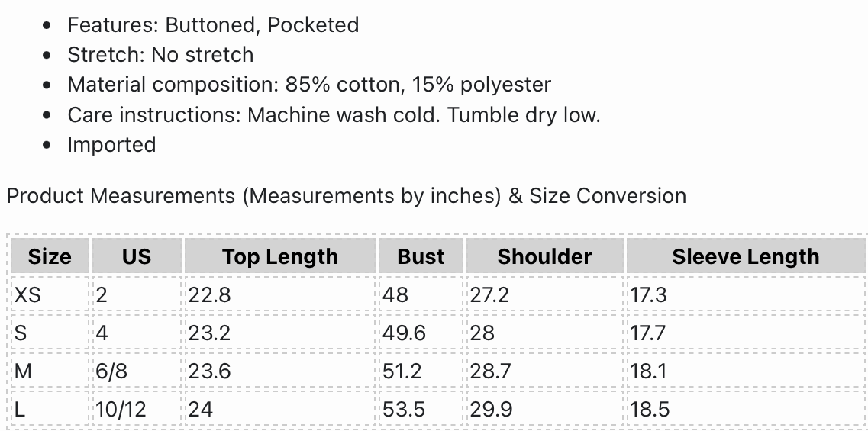Select the XS size cell
868x431 pixels.
(x=28, y=294)
